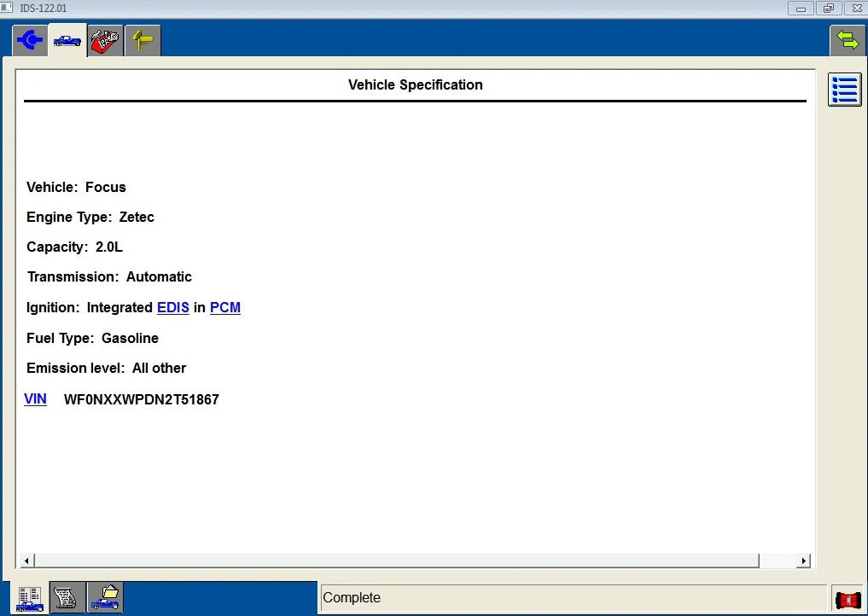The image size is (868, 616).
Task: Follow the PCM hyperlink
Action: tap(225, 307)
